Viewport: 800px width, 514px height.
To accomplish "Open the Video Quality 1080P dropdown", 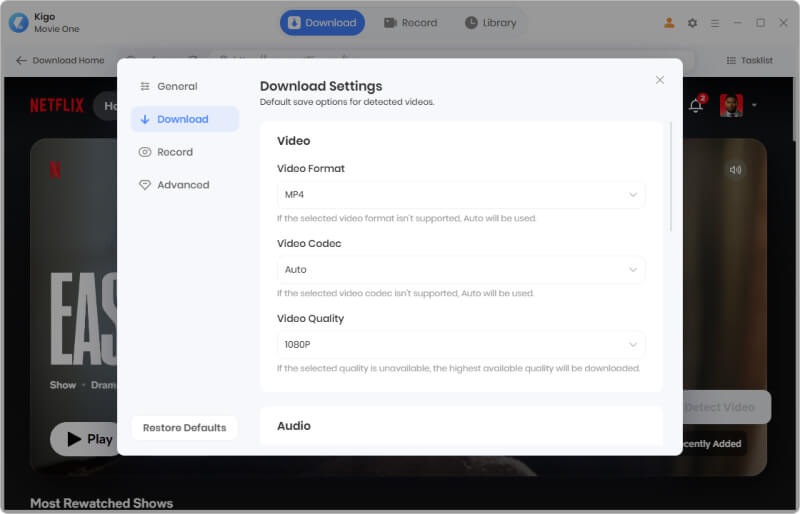I will tap(461, 345).
